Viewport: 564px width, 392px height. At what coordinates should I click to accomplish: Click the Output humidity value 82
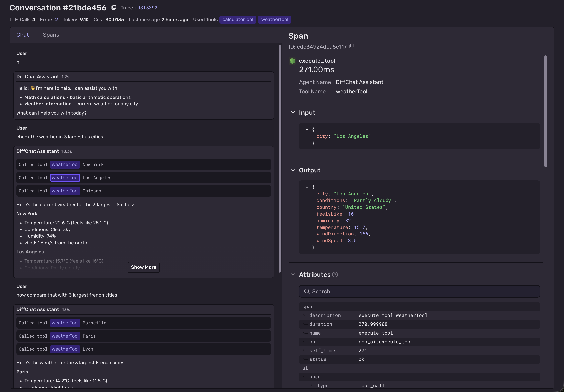coord(348,221)
